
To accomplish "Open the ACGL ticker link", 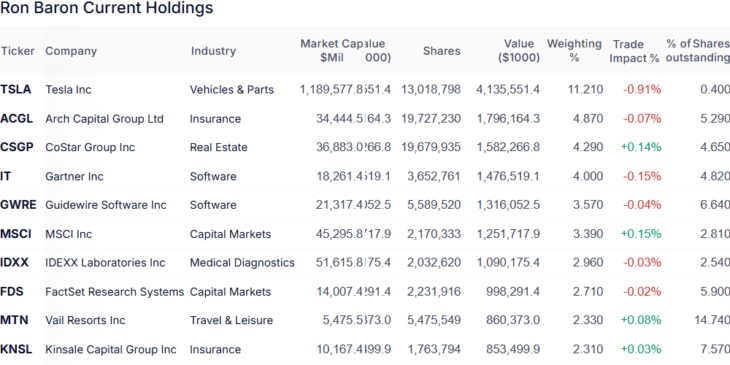I will pyautogui.click(x=17, y=119).
